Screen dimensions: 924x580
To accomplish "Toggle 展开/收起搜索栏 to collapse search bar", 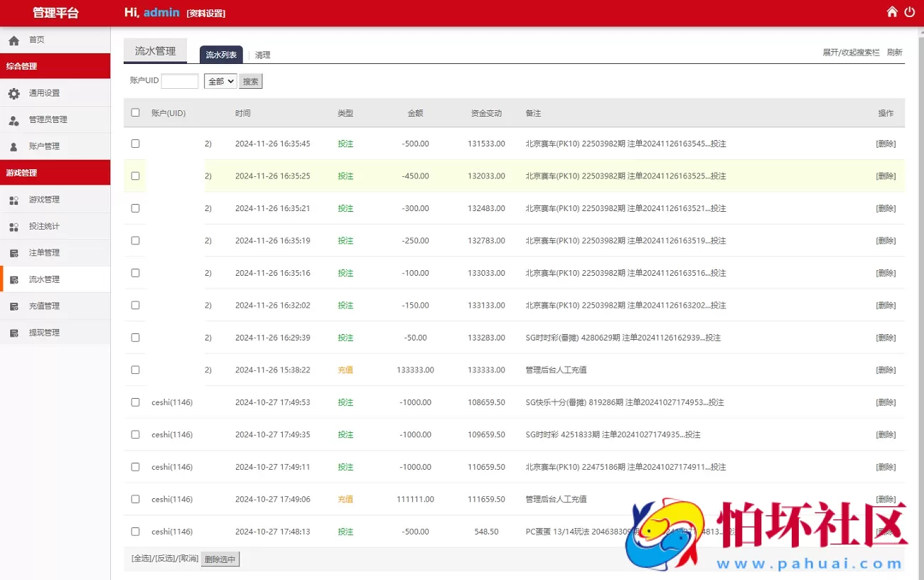I will pos(851,53).
